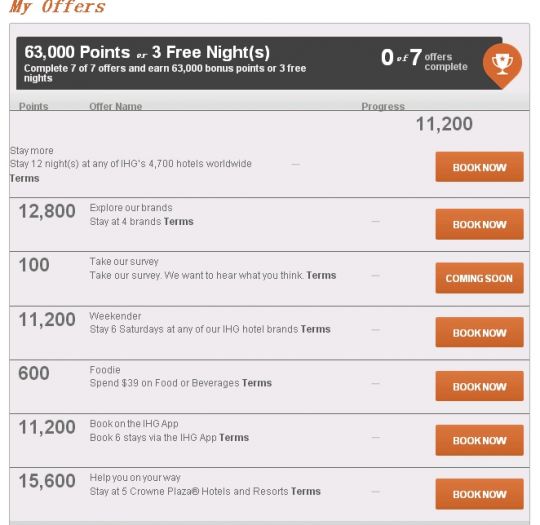Open Terms link under Stay more

[24, 178]
